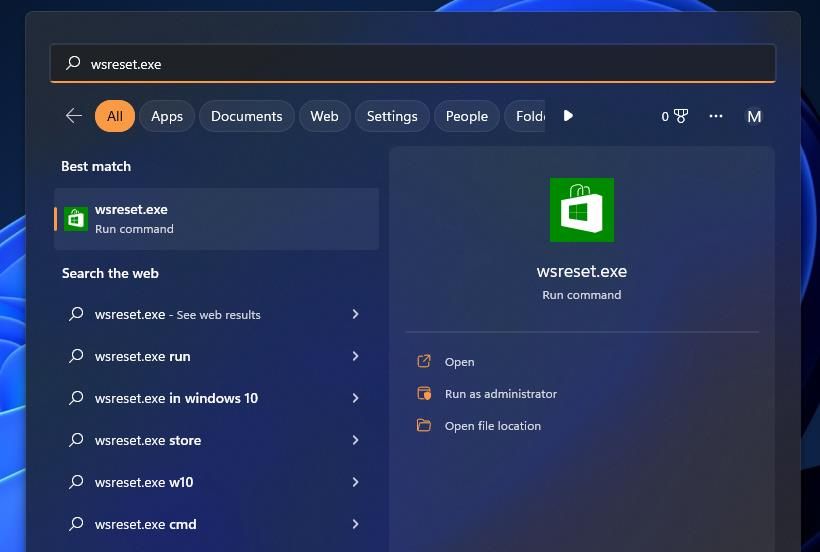Screen dimensions: 820x552
Task: Select the 'wsreset.exe run' web suggestion
Action: coord(217,356)
